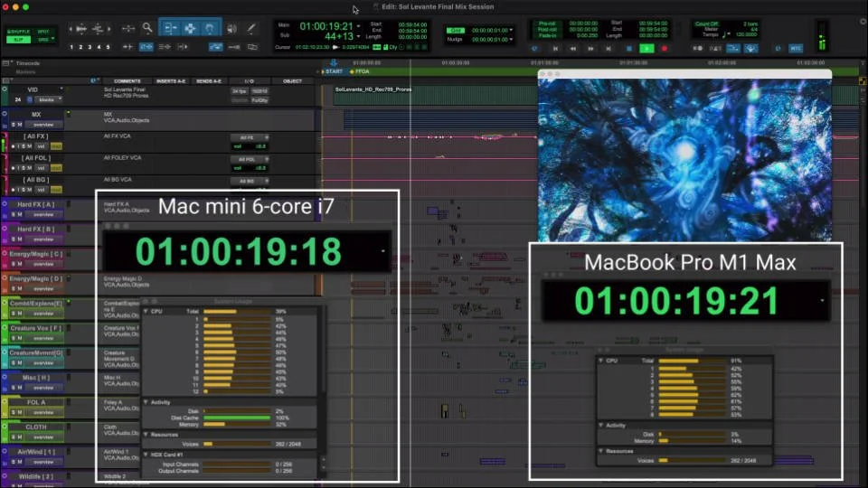868x488 pixels.
Task: Click the horizontal zoom waveform icon
Action: (x=81, y=28)
